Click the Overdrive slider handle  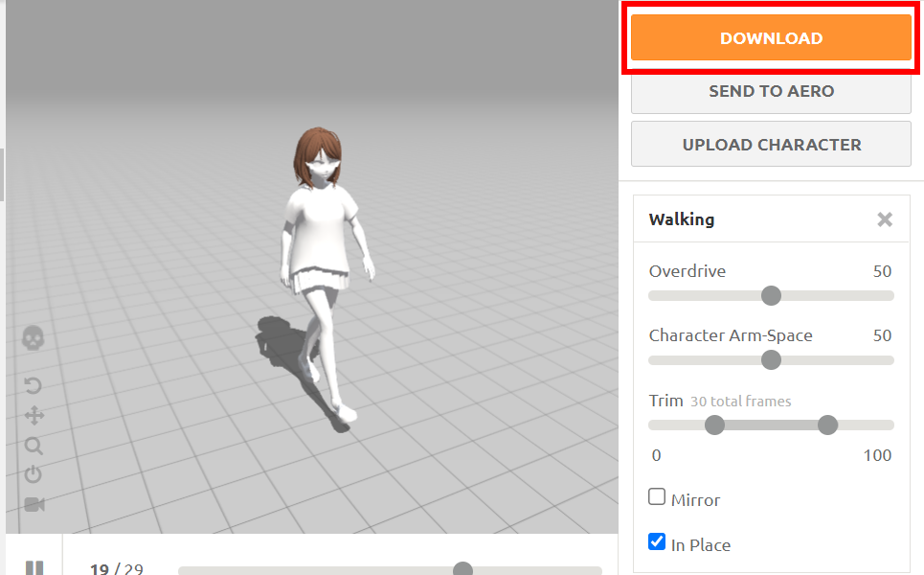(771, 295)
